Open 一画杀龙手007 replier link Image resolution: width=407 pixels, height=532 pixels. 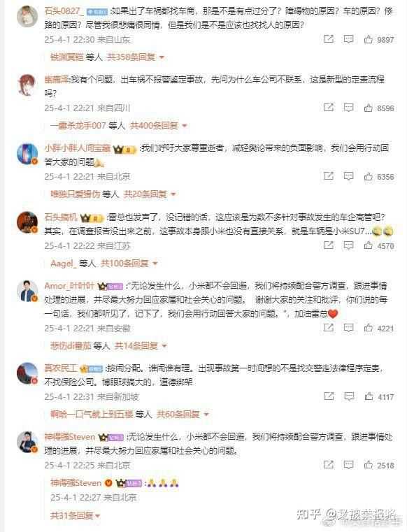pos(78,126)
